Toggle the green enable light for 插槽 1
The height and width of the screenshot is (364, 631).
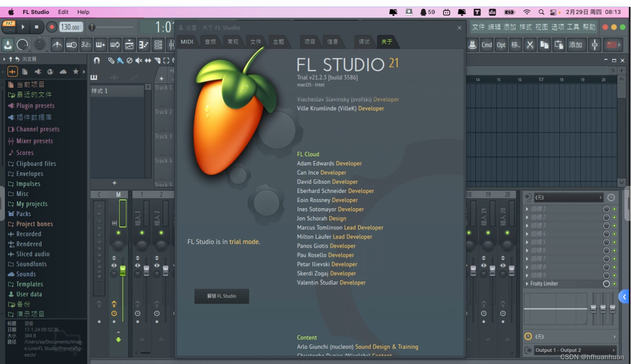coord(614,209)
